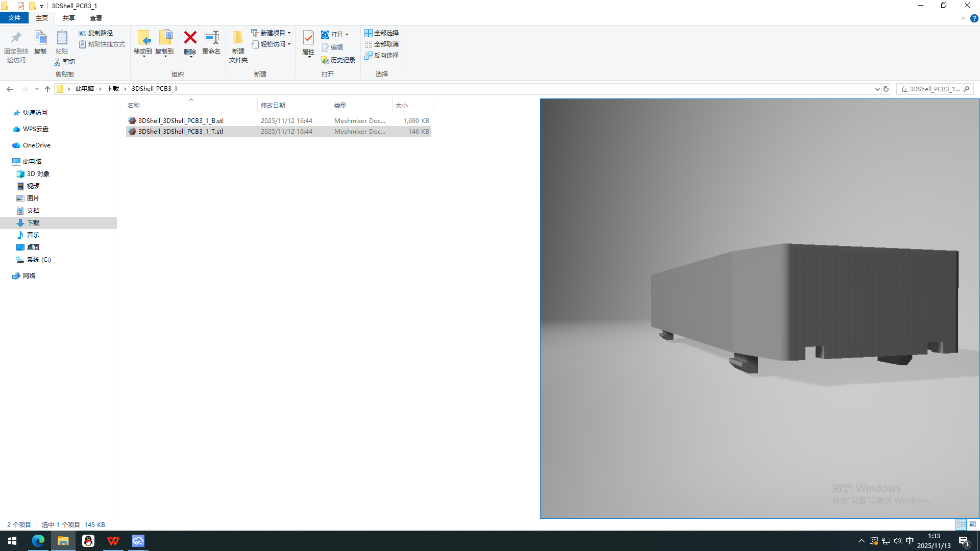Viewport: 980px width, 551px height.
Task: Expand the address bar history dropdown
Action: coord(877,89)
